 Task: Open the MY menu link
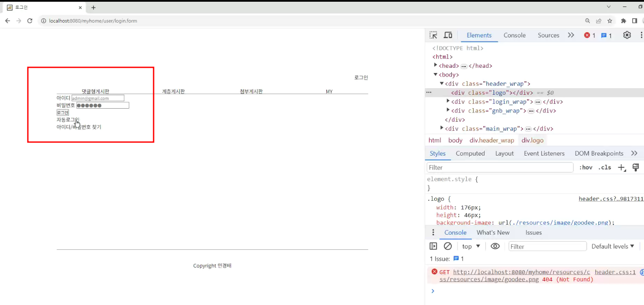point(329,91)
